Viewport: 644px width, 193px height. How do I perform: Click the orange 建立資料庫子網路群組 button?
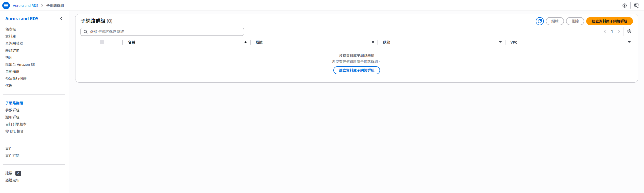pyautogui.click(x=609, y=21)
